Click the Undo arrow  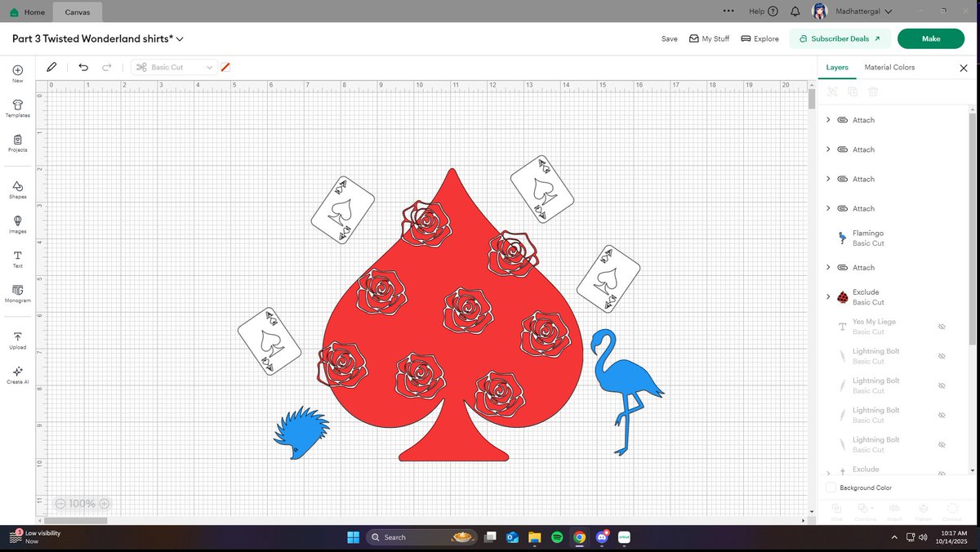tap(83, 67)
